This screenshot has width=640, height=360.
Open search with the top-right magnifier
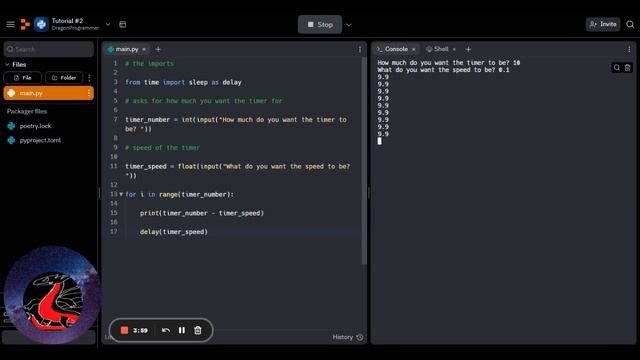[x=630, y=24]
